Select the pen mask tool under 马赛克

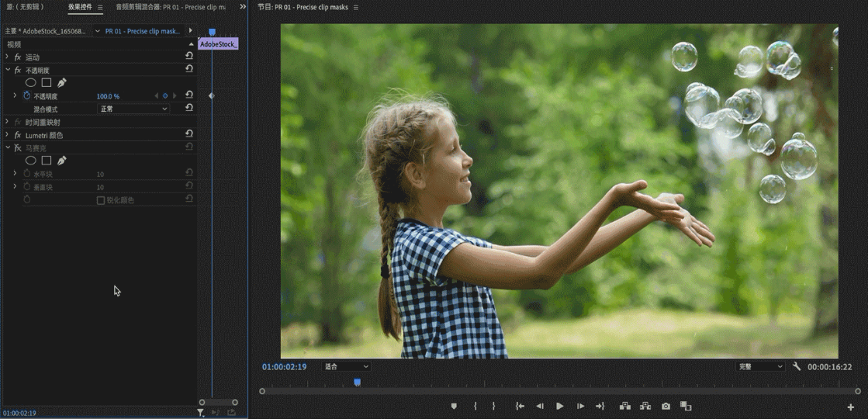click(62, 161)
